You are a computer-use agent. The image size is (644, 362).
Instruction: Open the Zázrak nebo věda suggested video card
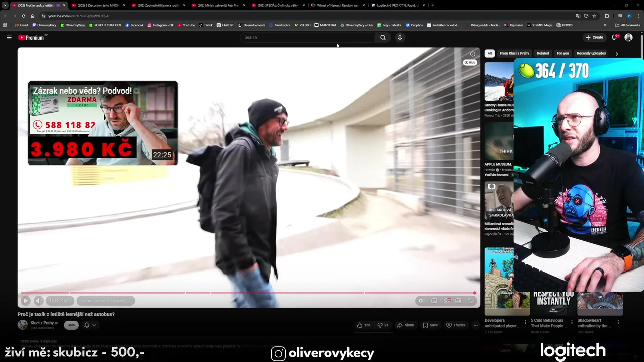[103, 123]
